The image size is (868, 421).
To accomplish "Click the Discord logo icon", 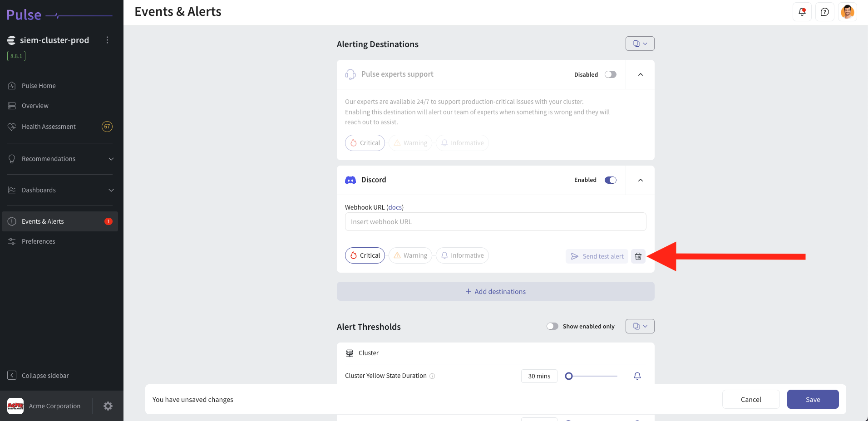I will point(350,180).
